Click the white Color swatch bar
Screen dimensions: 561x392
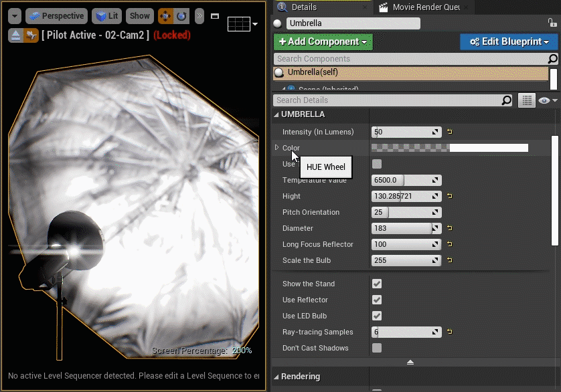point(488,148)
